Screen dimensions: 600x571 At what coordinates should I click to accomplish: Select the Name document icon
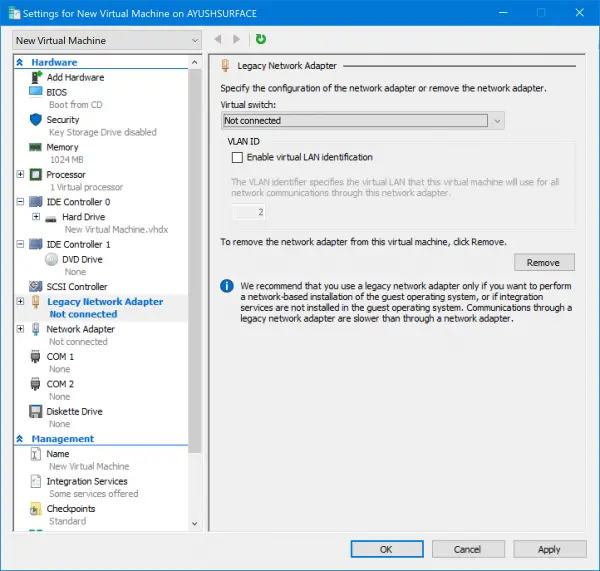36,454
